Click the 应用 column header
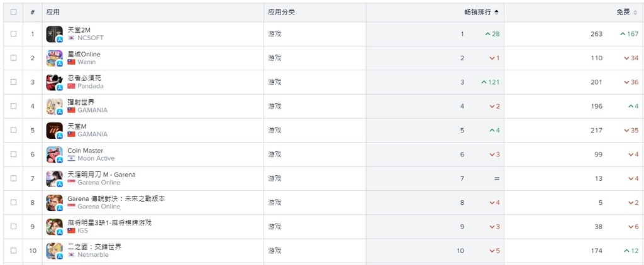Image resolution: width=644 pixels, height=265 pixels. tap(53, 13)
